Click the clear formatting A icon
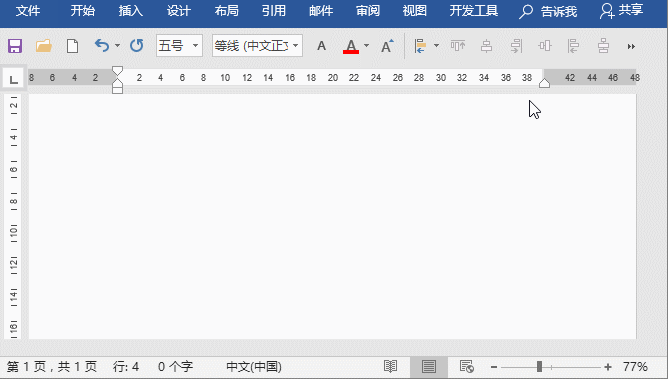 322,46
